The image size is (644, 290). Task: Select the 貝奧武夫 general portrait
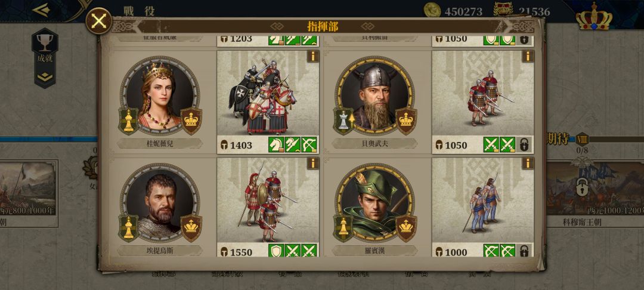(374, 95)
